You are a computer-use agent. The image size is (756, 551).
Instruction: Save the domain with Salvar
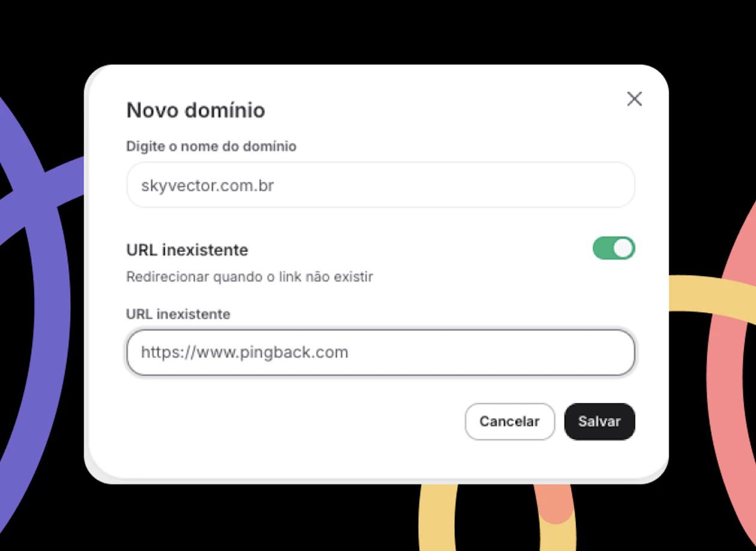[x=599, y=421]
